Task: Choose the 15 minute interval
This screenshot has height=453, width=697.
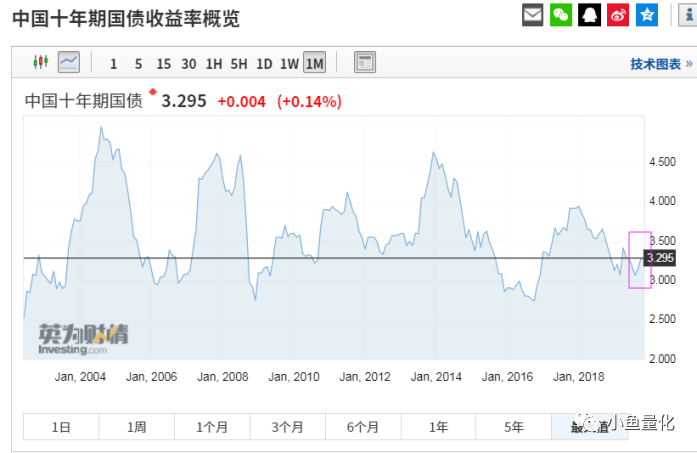Action: (x=164, y=64)
